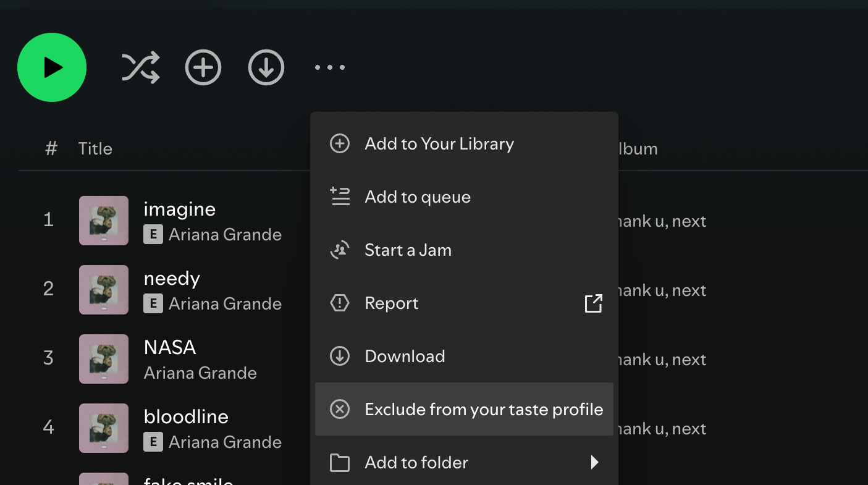Viewport: 868px width, 485px height.
Task: Click the folder icon in the menu
Action: (x=340, y=463)
